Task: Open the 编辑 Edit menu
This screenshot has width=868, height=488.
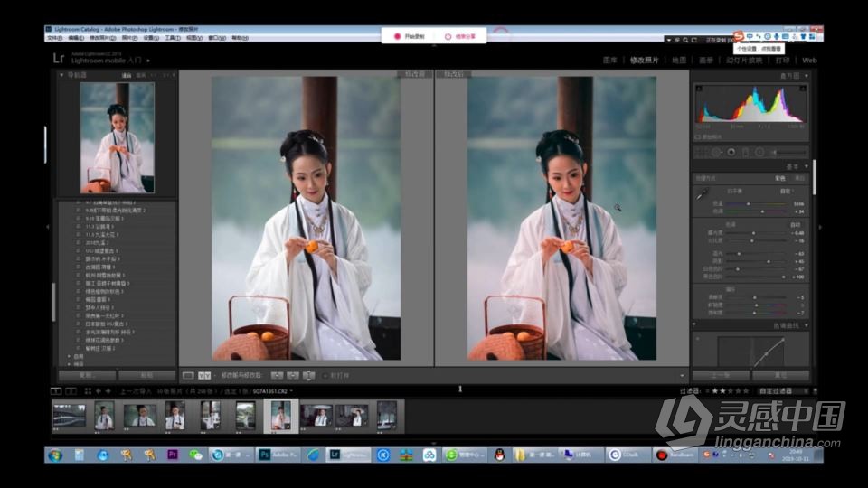Action: click(x=76, y=38)
